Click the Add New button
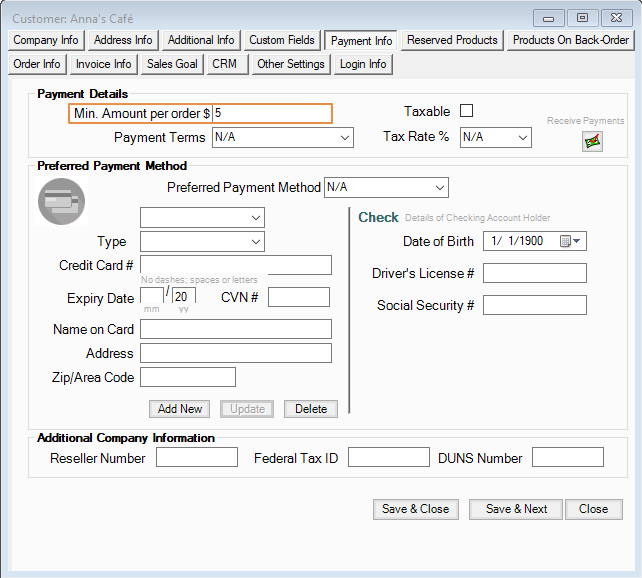 tap(180, 409)
